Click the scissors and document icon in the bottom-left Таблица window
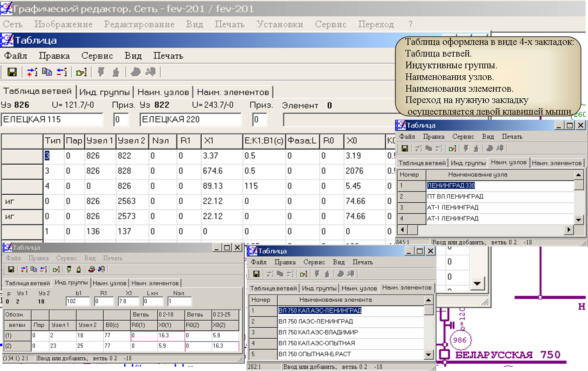The height and width of the screenshot is (371, 588). pos(102,269)
